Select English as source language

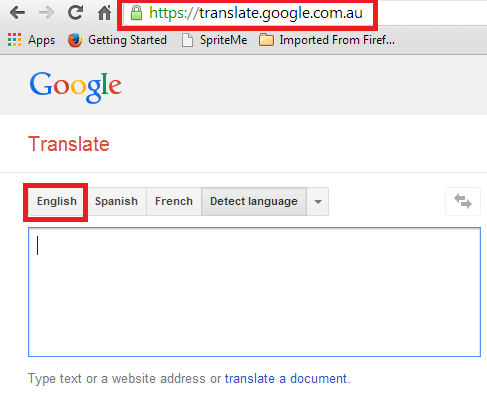[57, 201]
